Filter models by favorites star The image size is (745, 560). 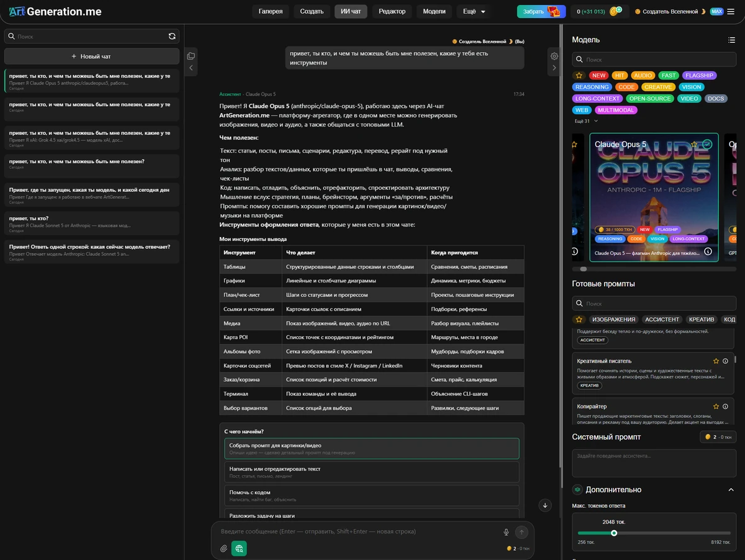pos(579,76)
